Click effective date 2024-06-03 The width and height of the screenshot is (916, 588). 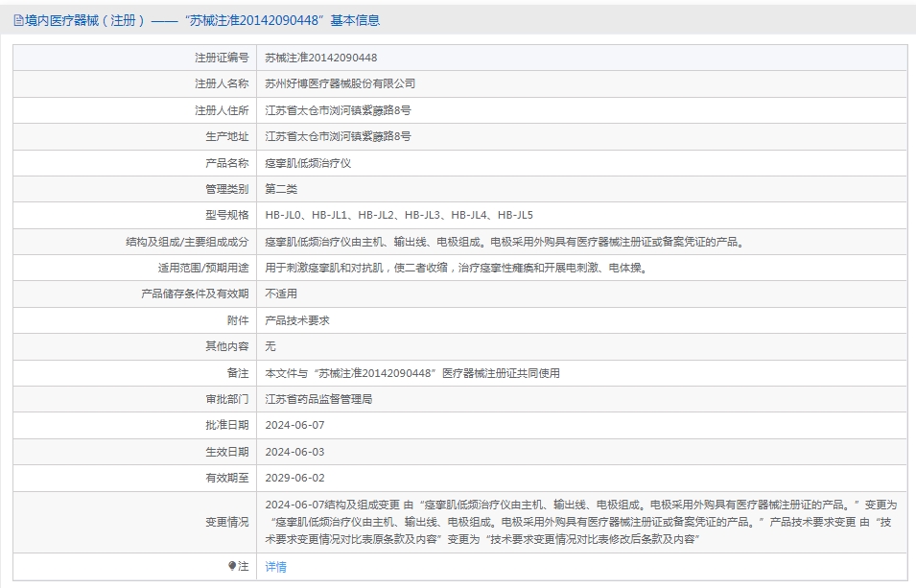tap(294, 452)
